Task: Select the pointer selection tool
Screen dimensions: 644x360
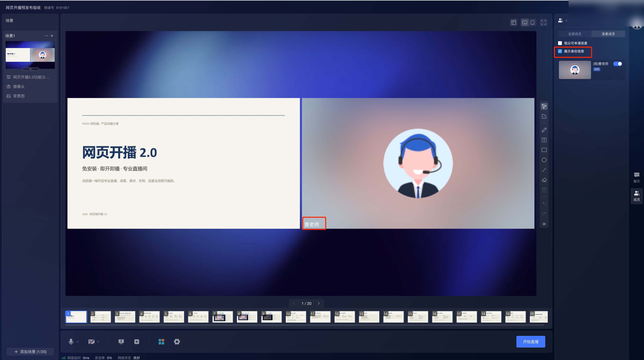Action: tap(544, 107)
